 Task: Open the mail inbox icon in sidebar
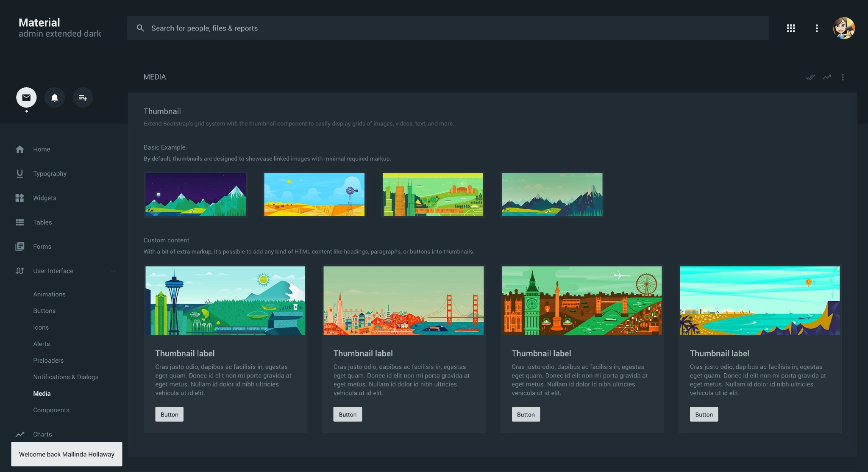26,97
